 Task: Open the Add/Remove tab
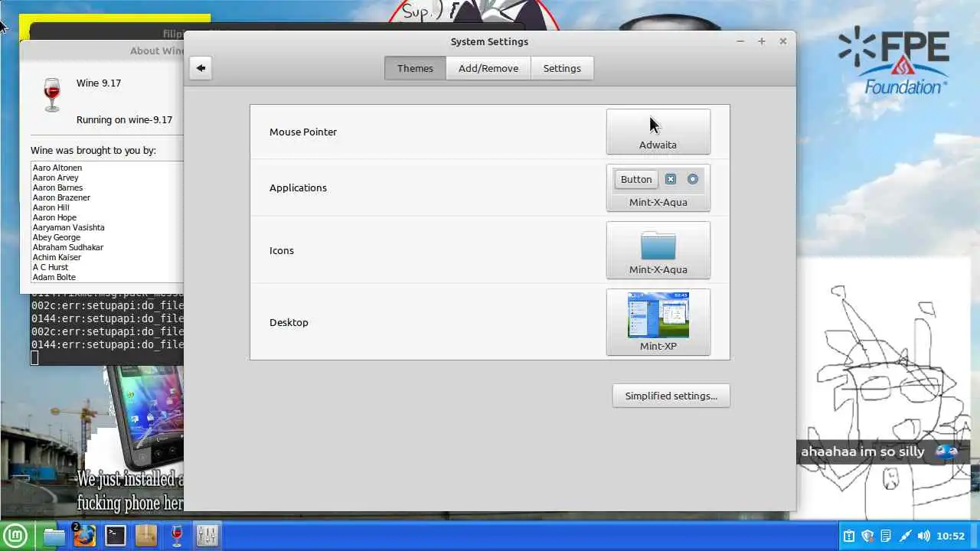[x=488, y=68]
